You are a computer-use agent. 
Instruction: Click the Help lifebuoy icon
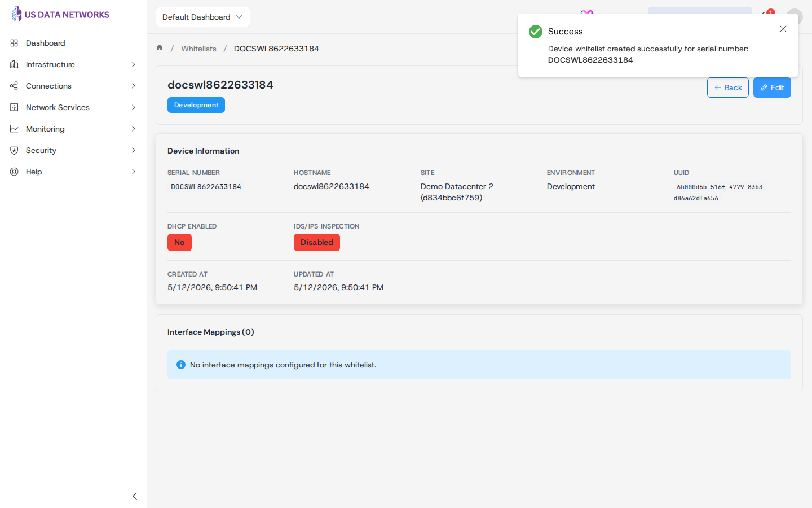[14, 172]
